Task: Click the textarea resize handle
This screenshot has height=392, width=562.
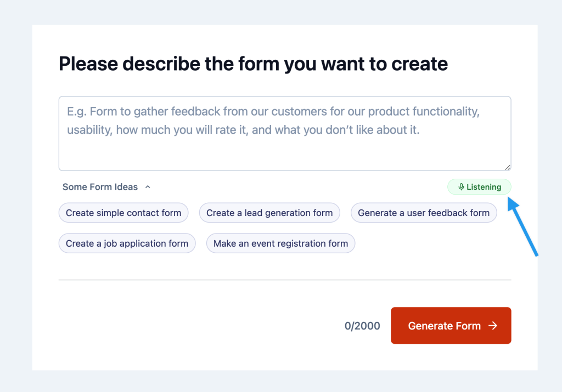Action: pyautogui.click(x=508, y=166)
